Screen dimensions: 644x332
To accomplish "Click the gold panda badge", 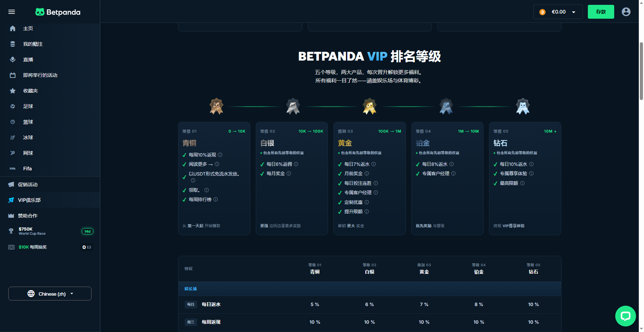I will click(x=369, y=106).
